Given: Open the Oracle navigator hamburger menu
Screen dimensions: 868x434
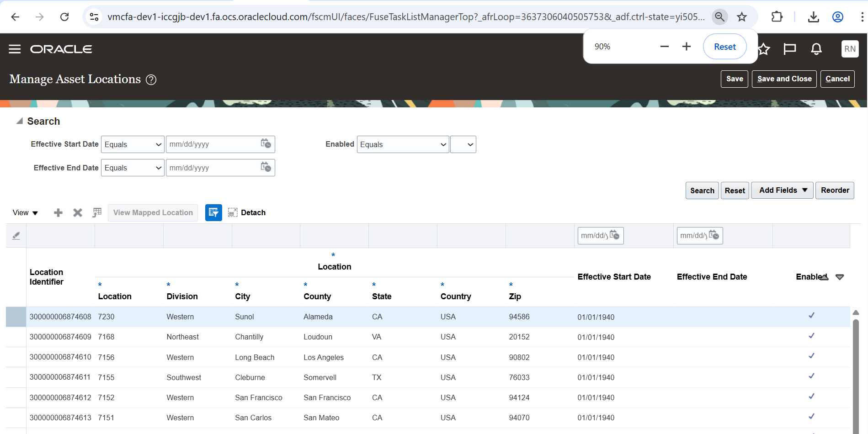Looking at the screenshot, I should (15, 49).
